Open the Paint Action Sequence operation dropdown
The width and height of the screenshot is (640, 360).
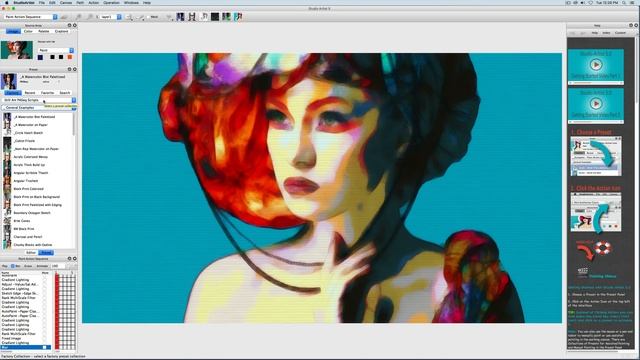pyautogui.click(x=31, y=17)
